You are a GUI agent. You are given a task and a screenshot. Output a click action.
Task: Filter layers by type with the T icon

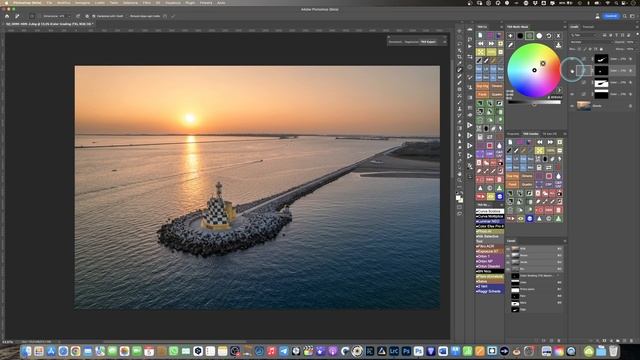616,35
